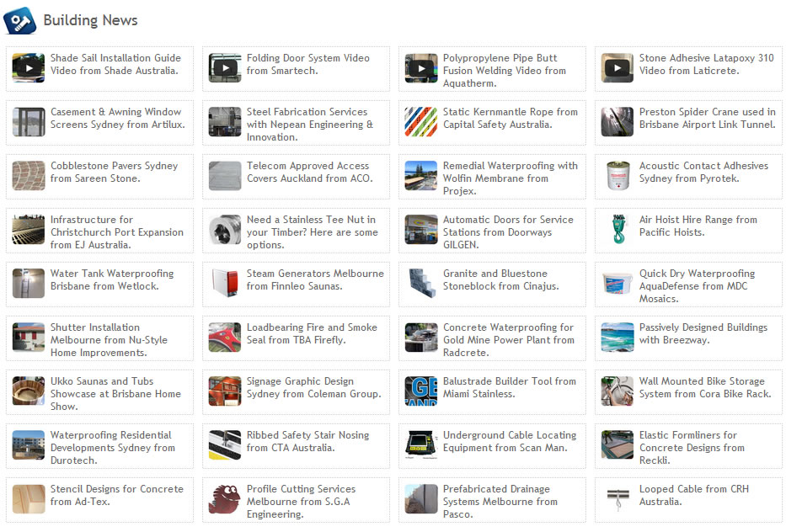This screenshot has width=786, height=532.
Task: Open 'Wall Mounted Bike Storage System' link
Action: (x=705, y=387)
